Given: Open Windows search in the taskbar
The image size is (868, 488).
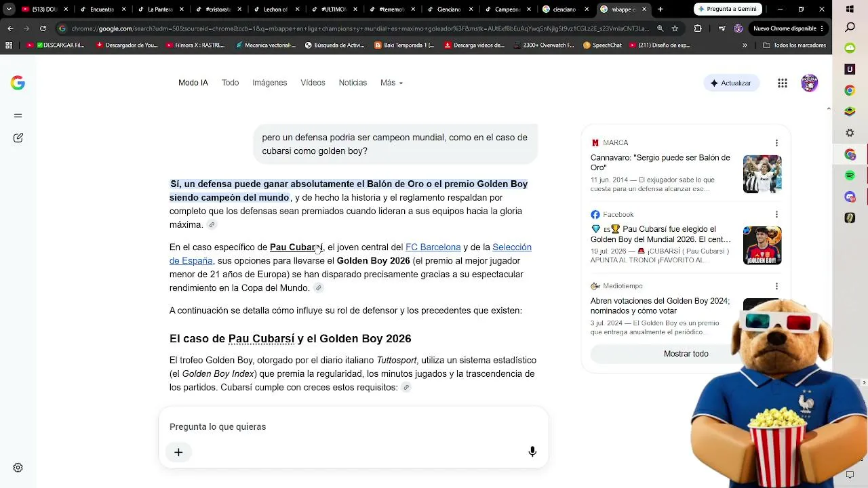Looking at the screenshot, I should point(850,28).
